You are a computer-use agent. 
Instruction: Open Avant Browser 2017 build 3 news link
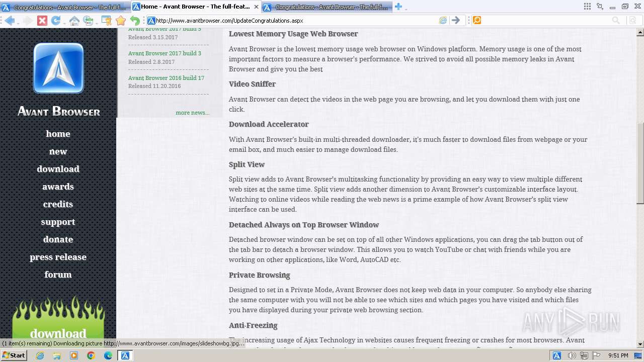click(165, 53)
